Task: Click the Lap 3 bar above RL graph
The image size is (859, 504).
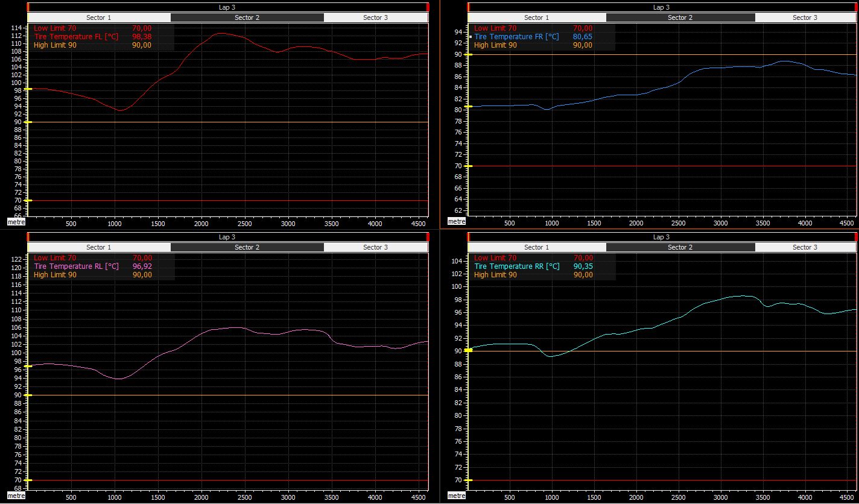Action: tap(227, 237)
